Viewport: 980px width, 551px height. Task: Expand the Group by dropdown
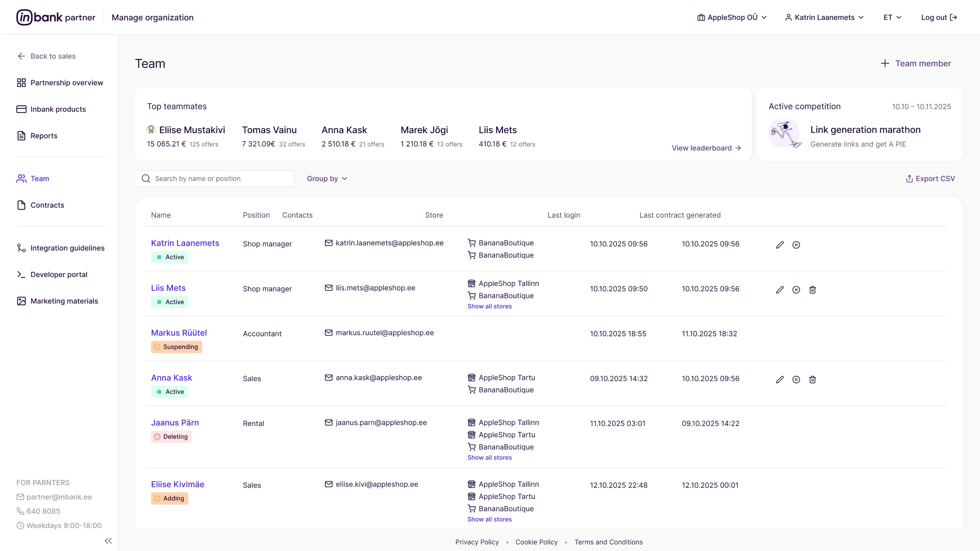click(x=327, y=179)
